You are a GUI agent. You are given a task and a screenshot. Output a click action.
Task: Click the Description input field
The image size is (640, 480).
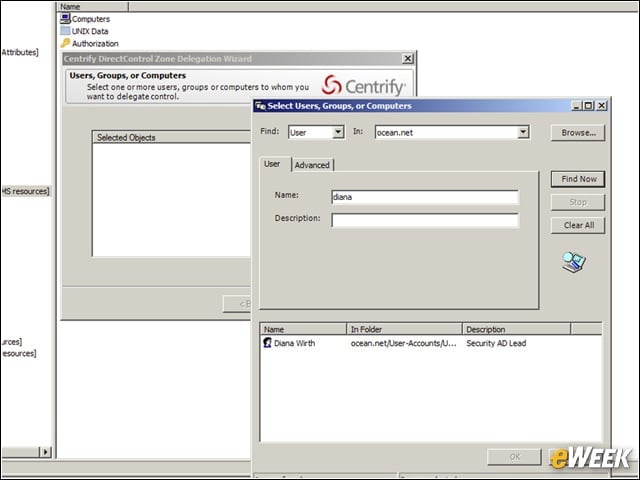click(425, 220)
